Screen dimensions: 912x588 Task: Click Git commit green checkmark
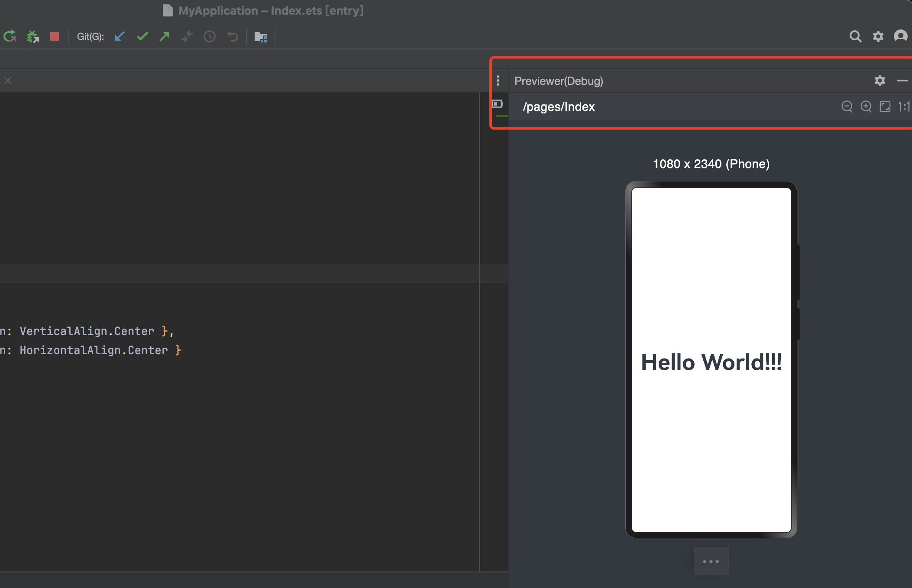[x=142, y=36]
